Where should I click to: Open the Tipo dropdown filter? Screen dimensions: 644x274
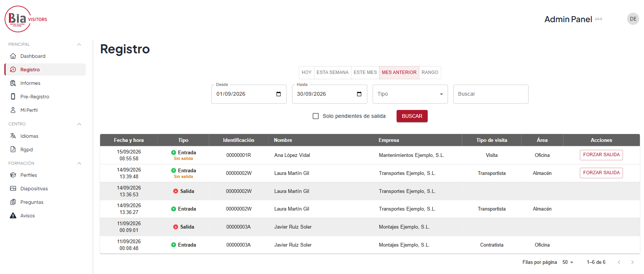410,94
